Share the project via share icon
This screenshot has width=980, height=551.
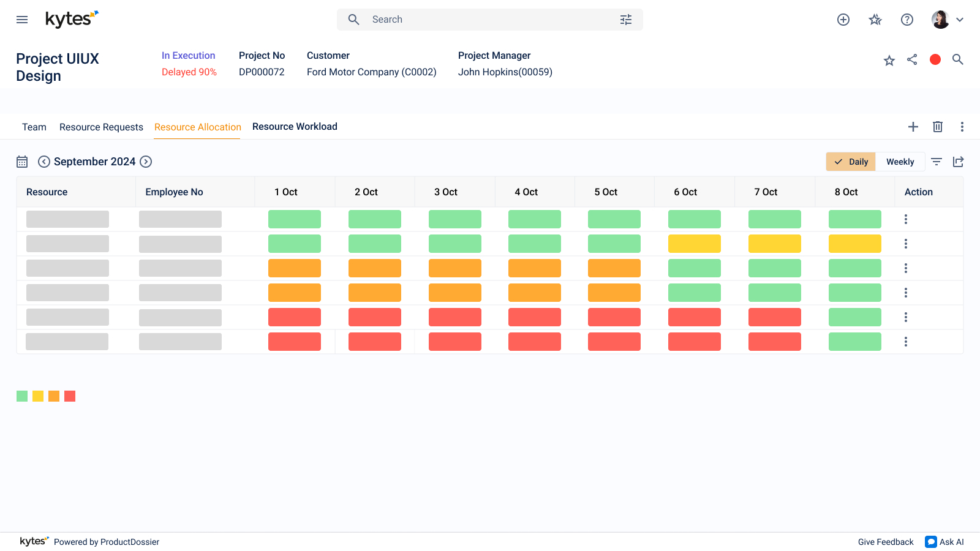tap(912, 59)
